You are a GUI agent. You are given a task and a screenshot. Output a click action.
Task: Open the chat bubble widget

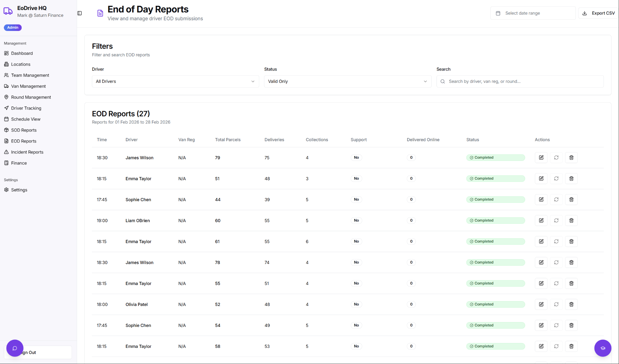[x=15, y=348]
